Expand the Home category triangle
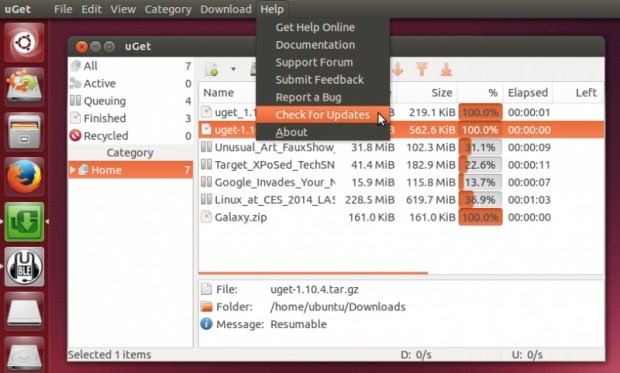This screenshot has width=620, height=373. coord(73,170)
